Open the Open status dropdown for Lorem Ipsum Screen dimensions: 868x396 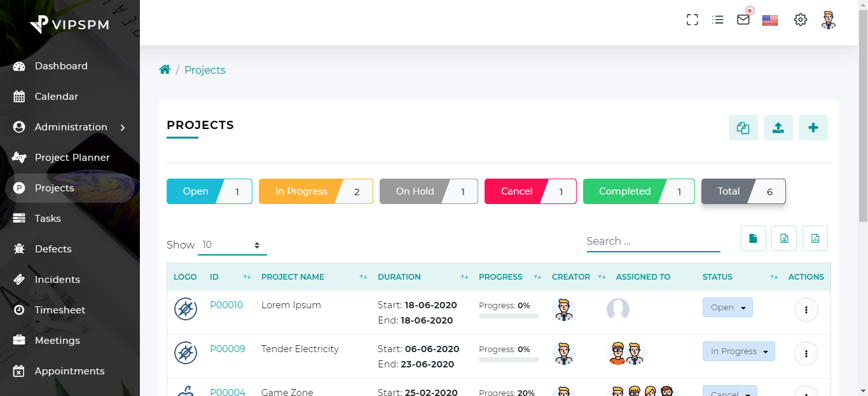click(727, 308)
